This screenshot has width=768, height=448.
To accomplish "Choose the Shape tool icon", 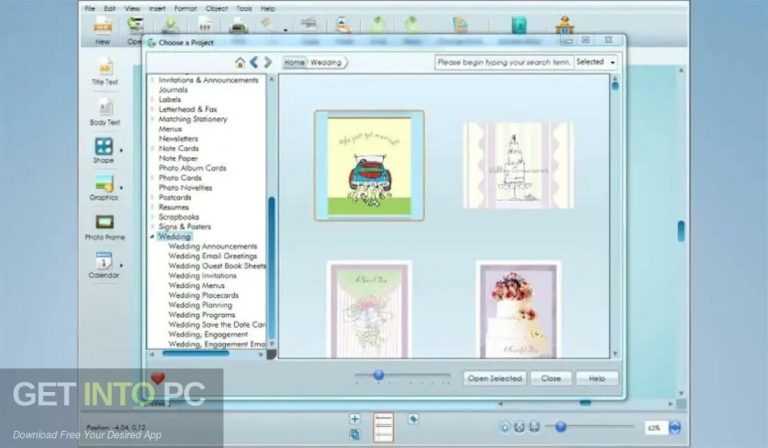I will [x=104, y=147].
